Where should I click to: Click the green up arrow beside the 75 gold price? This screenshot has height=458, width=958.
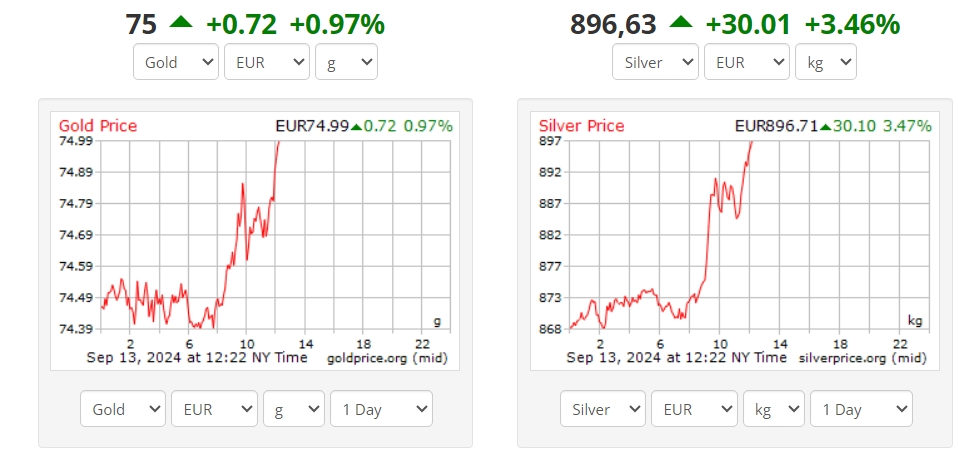[181, 21]
